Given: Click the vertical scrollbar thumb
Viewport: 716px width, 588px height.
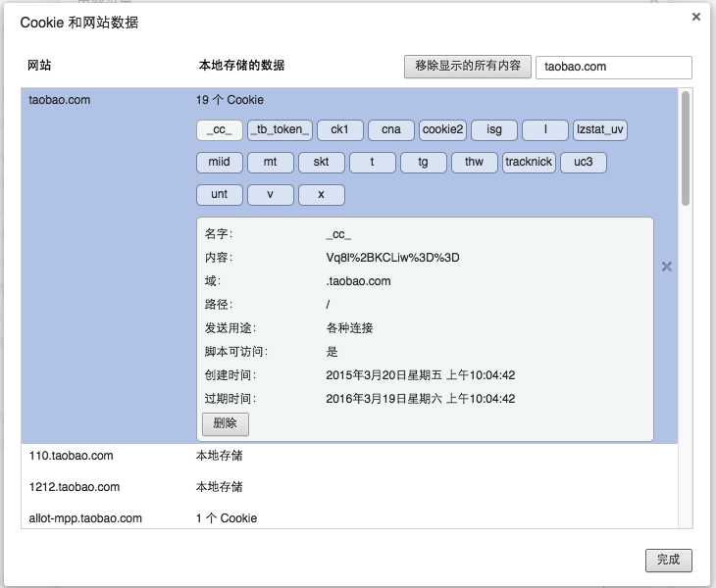Looking at the screenshot, I should point(685,148).
